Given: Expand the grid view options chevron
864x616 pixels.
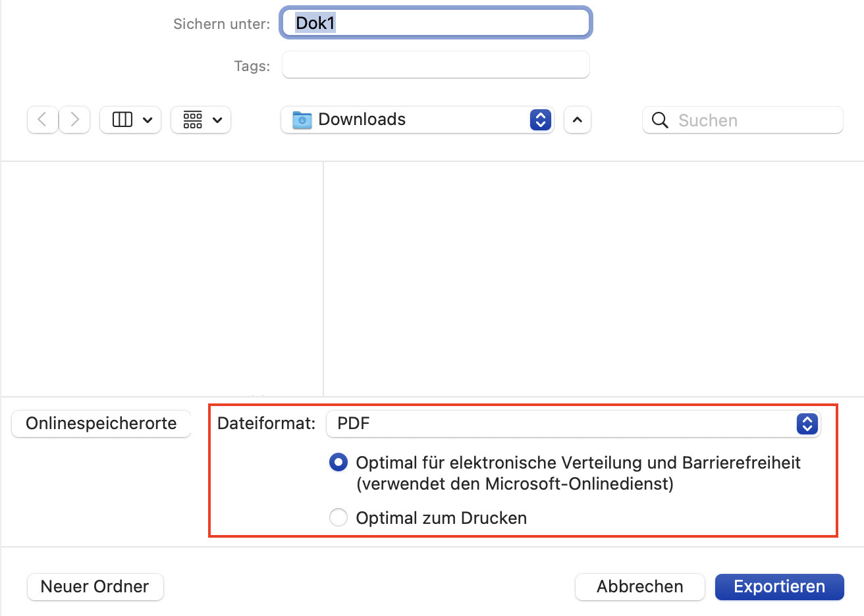Looking at the screenshot, I should (x=217, y=120).
